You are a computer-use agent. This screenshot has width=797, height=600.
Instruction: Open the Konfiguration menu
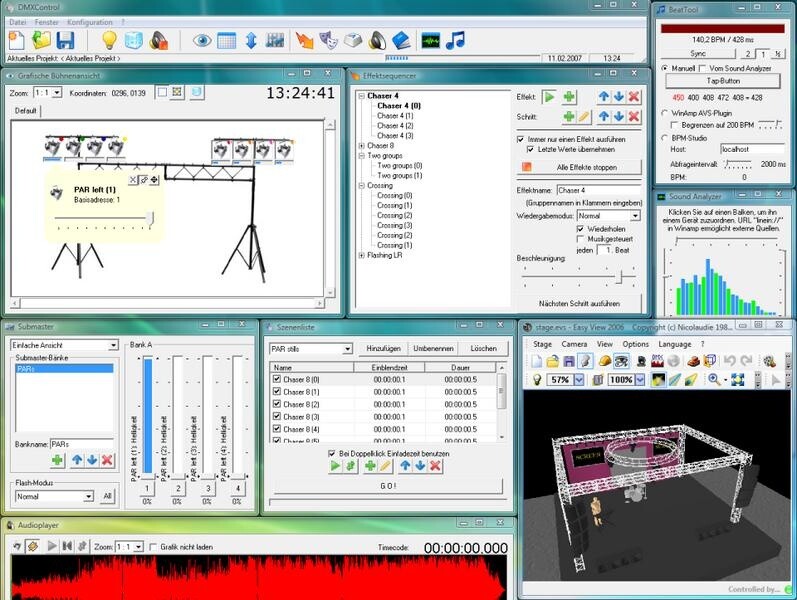point(90,21)
